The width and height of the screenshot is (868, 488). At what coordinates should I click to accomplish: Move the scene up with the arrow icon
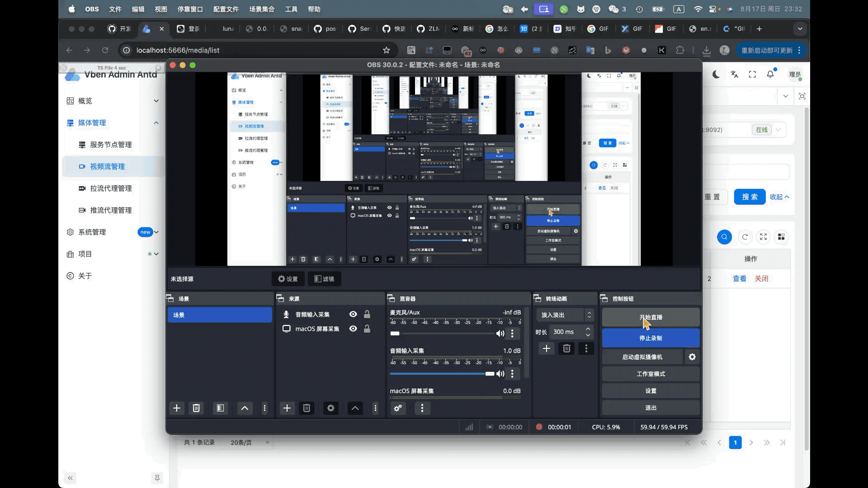245,408
